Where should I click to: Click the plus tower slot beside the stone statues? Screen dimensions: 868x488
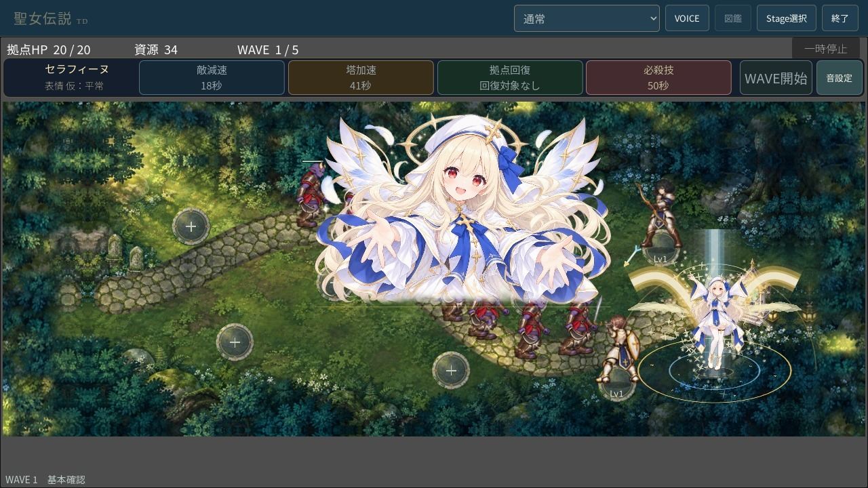(x=191, y=226)
